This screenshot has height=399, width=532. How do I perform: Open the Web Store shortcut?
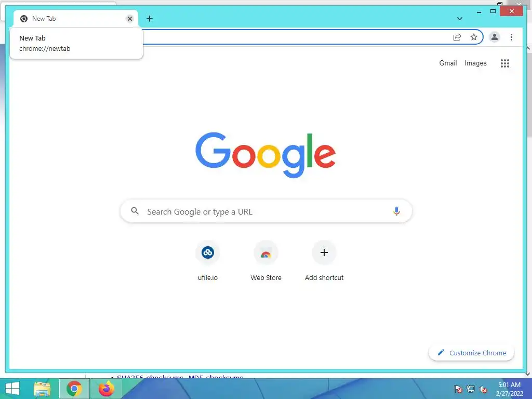click(x=266, y=261)
